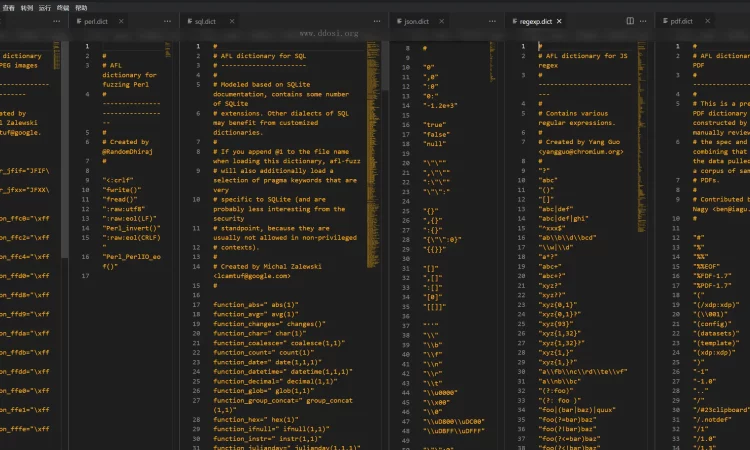The width and height of the screenshot is (750, 450).
Task: Click line number 30 in regexp.dict gutter
Action: [x=521, y=372]
